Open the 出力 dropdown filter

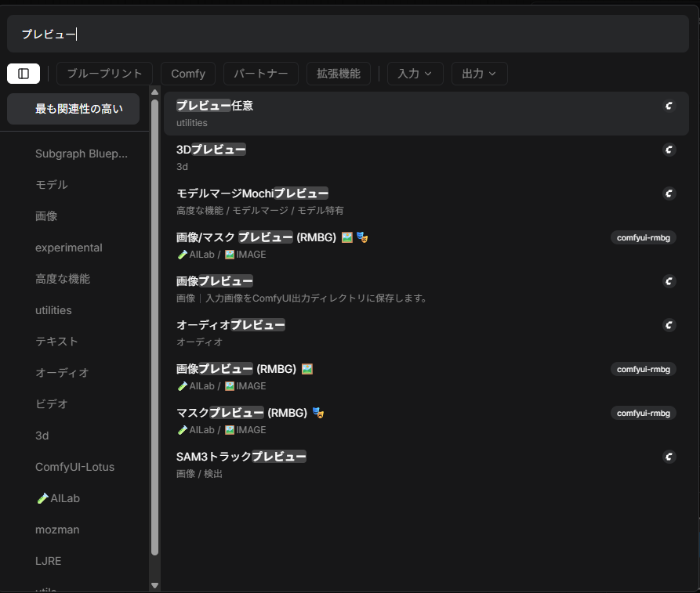click(x=480, y=74)
